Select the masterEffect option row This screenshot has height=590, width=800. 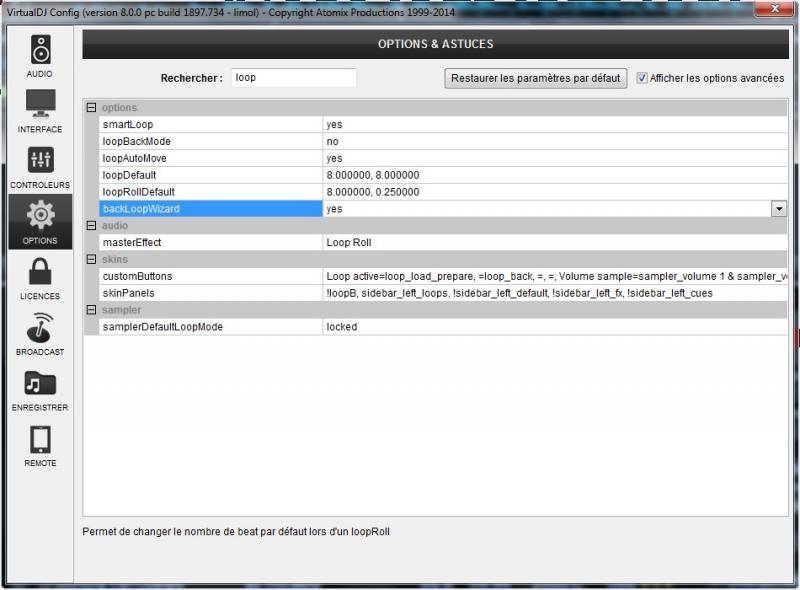click(x=443, y=242)
